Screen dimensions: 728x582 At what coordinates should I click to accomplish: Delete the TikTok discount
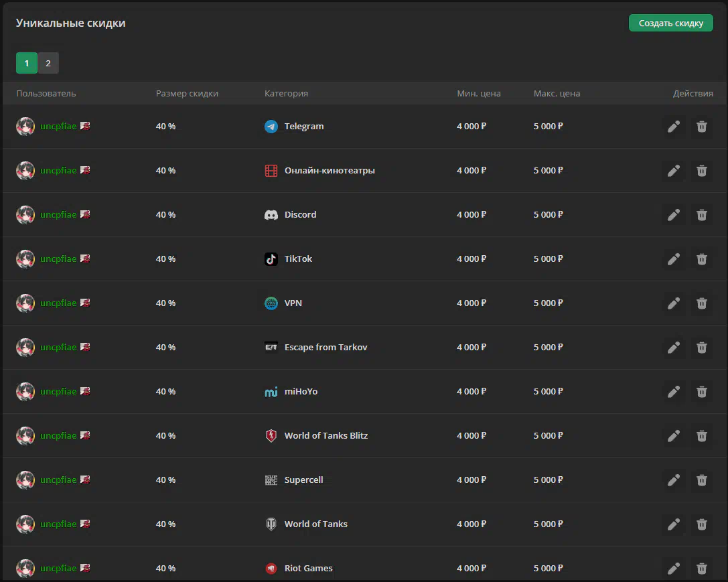[x=701, y=259]
